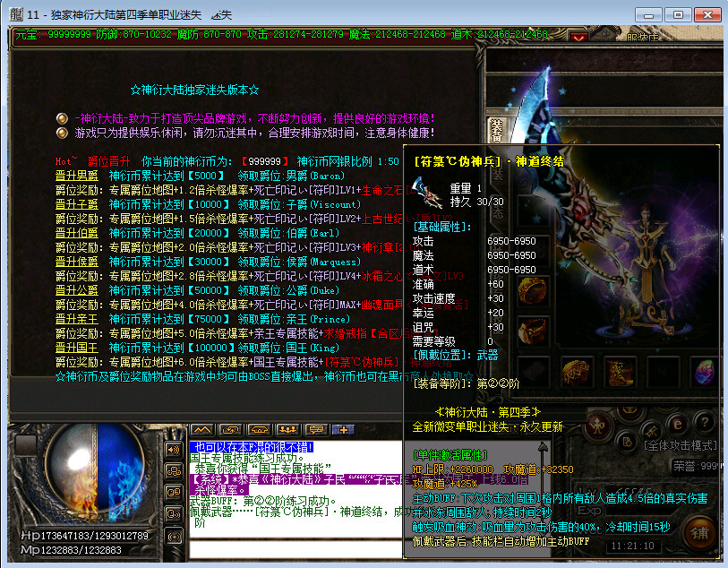
Task: Click the chat input field below messages
Action: coord(295,549)
